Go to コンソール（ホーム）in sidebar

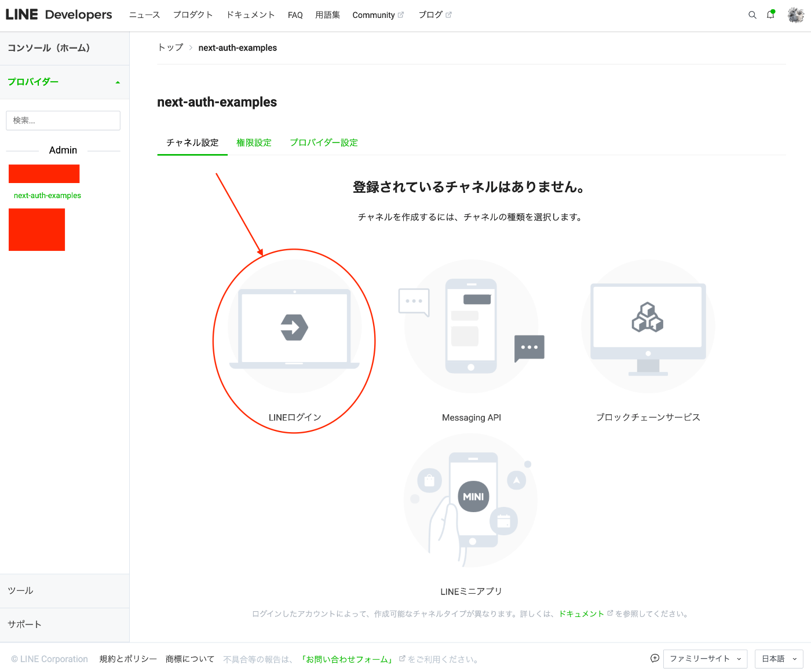point(64,48)
